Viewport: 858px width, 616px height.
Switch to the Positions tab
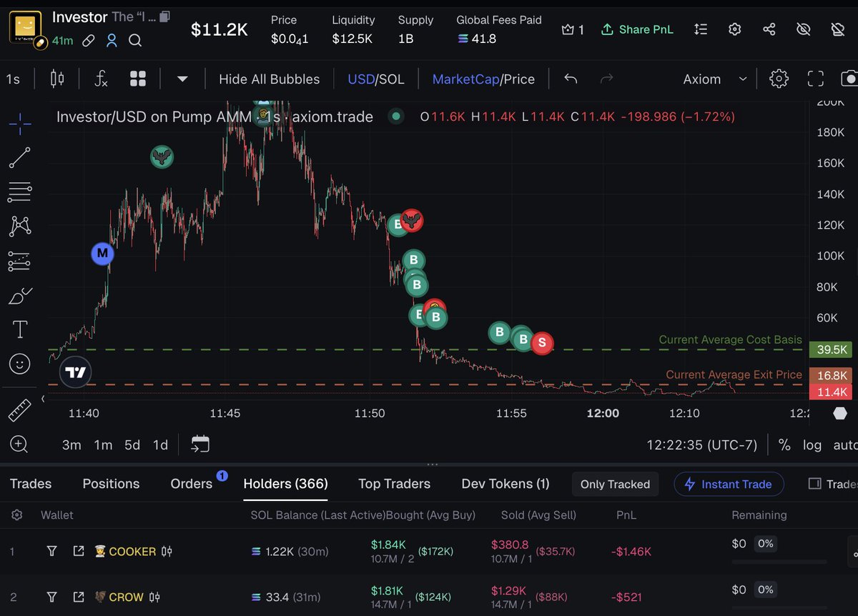coord(111,484)
